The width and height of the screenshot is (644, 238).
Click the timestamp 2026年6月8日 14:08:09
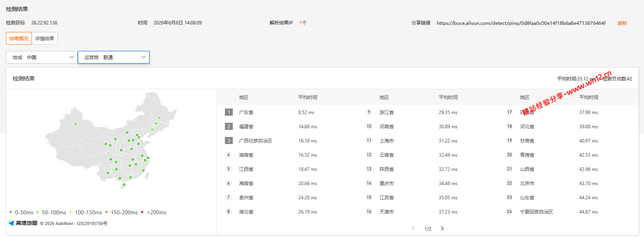pos(178,23)
